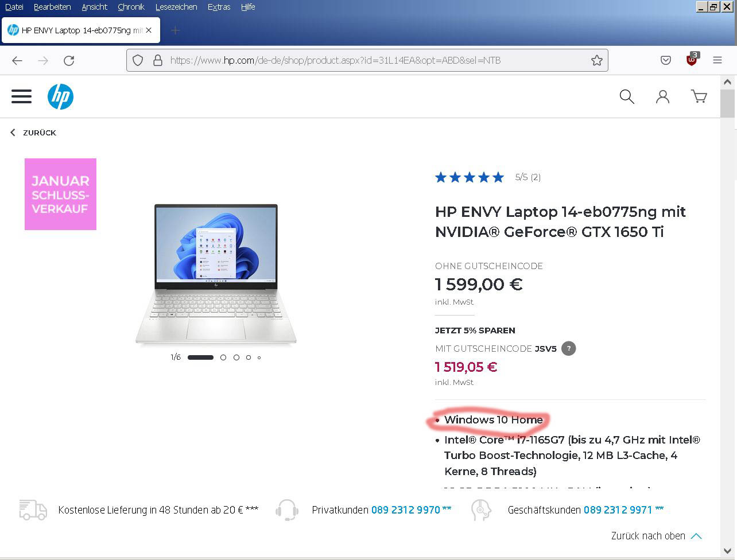Click the page scrollbar down arrow

728,550
